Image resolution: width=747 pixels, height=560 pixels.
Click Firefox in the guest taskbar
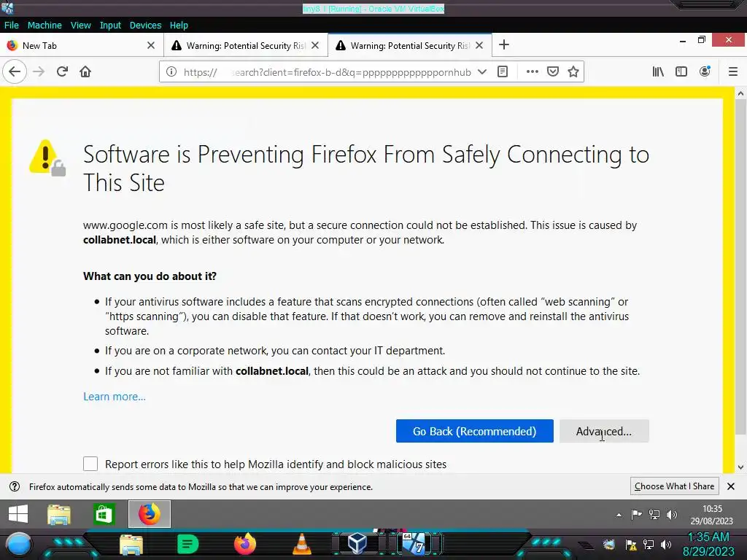click(x=149, y=514)
